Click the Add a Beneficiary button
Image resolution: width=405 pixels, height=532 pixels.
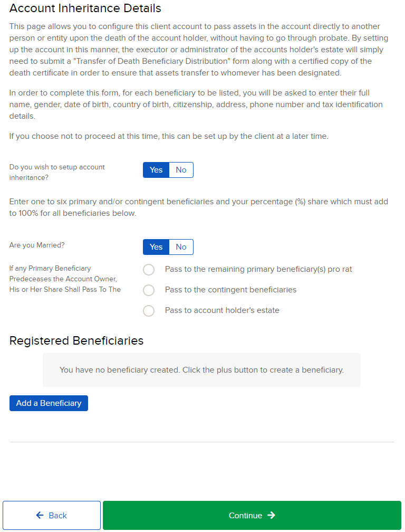[x=49, y=403]
